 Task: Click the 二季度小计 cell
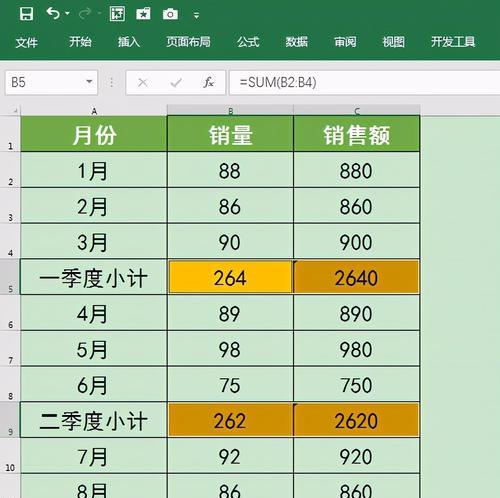94,420
